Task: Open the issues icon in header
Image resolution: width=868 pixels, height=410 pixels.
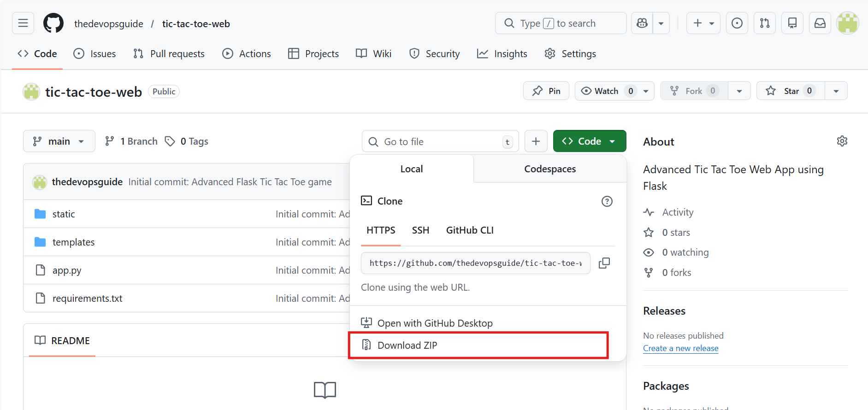Action: (x=737, y=23)
